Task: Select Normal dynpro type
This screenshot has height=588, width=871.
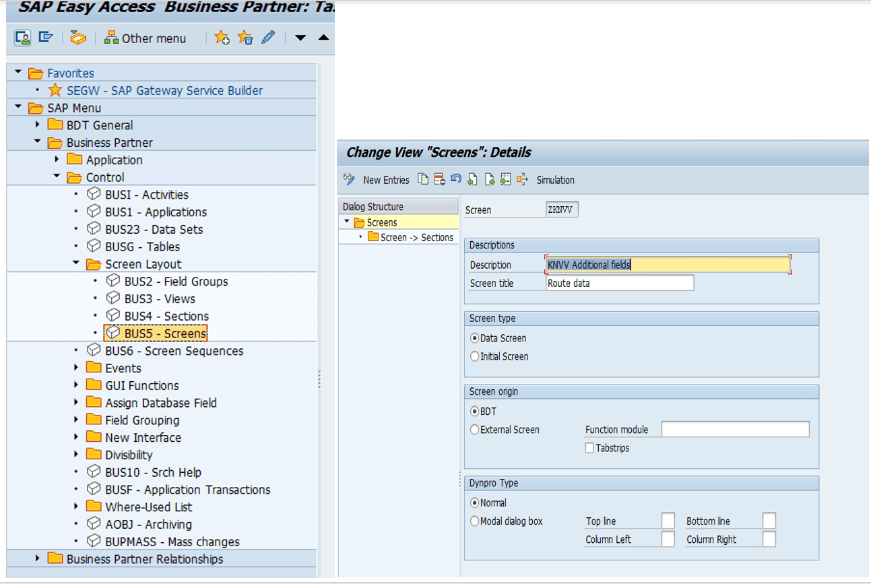Action: point(475,502)
